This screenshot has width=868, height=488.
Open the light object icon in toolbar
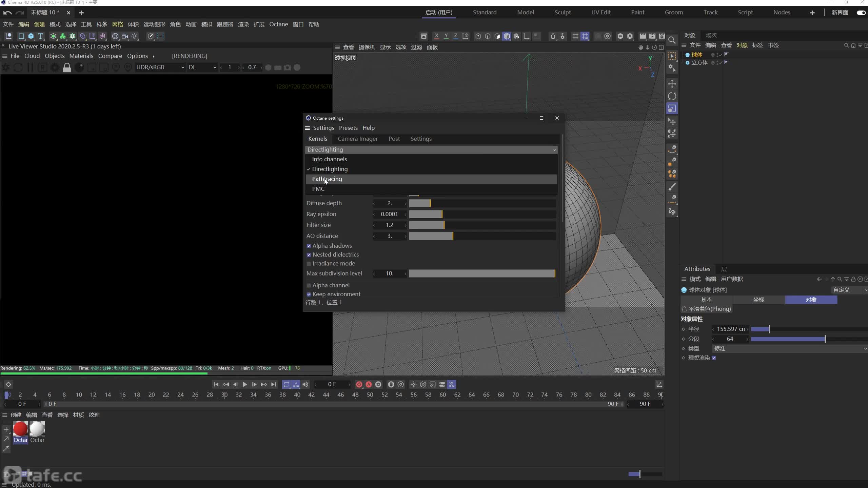tap(135, 36)
